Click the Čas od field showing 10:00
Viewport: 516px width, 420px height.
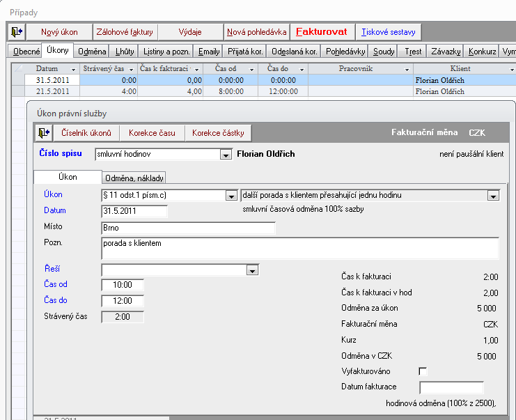(x=123, y=285)
